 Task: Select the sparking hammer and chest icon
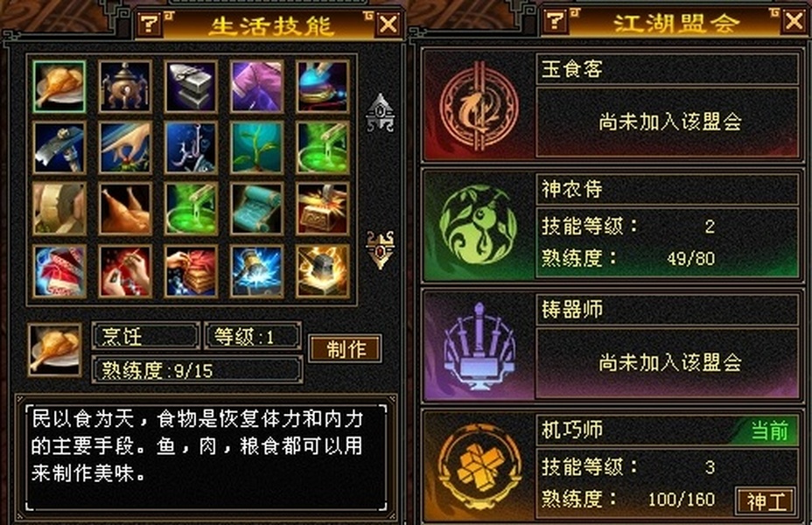pyautogui.click(x=323, y=209)
